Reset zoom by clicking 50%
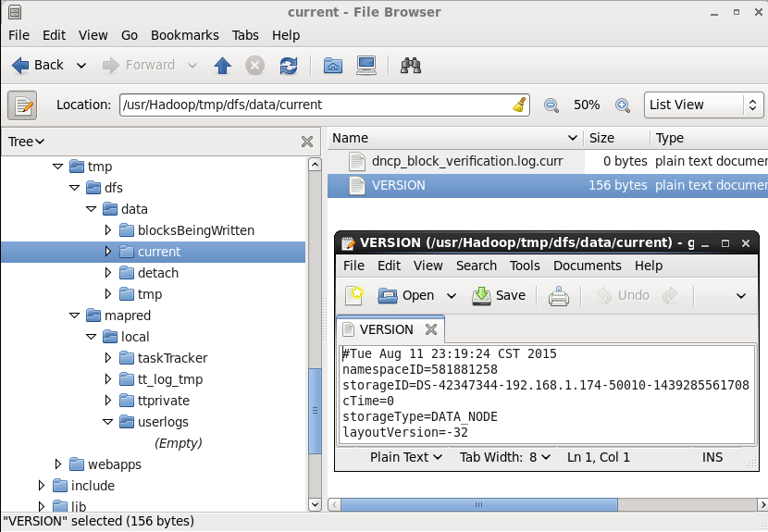 (x=587, y=105)
